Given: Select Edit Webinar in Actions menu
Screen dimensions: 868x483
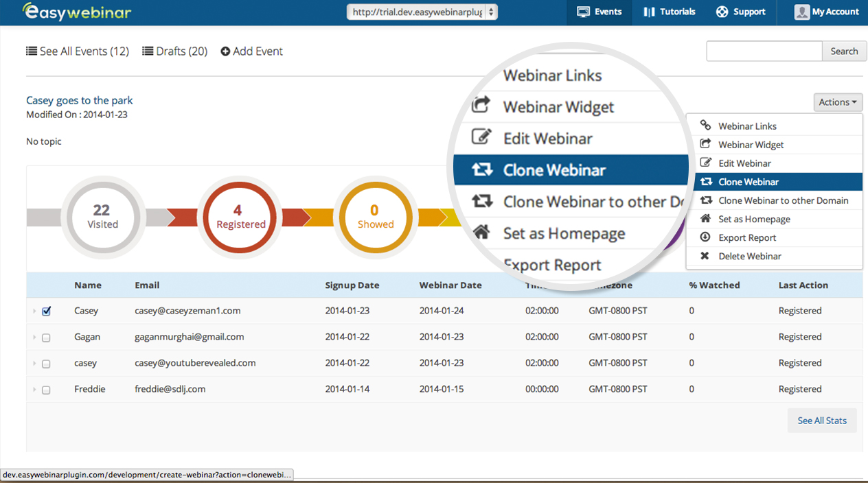Looking at the screenshot, I should tap(774, 163).
